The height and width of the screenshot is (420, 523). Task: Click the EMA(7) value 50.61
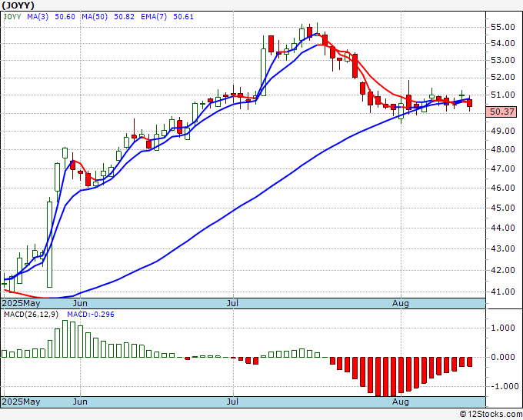(183, 17)
